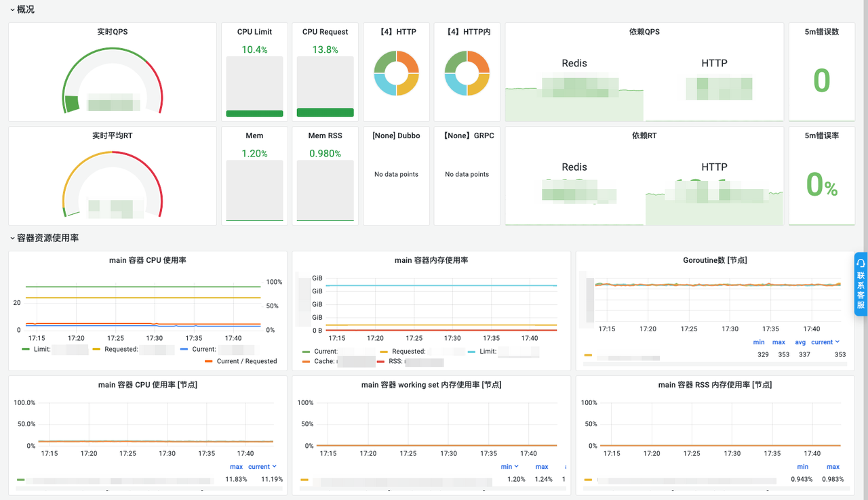This screenshot has width=868, height=500.
Task: Click the green segment of 【4】HTTP内 donut
Action: [455, 61]
